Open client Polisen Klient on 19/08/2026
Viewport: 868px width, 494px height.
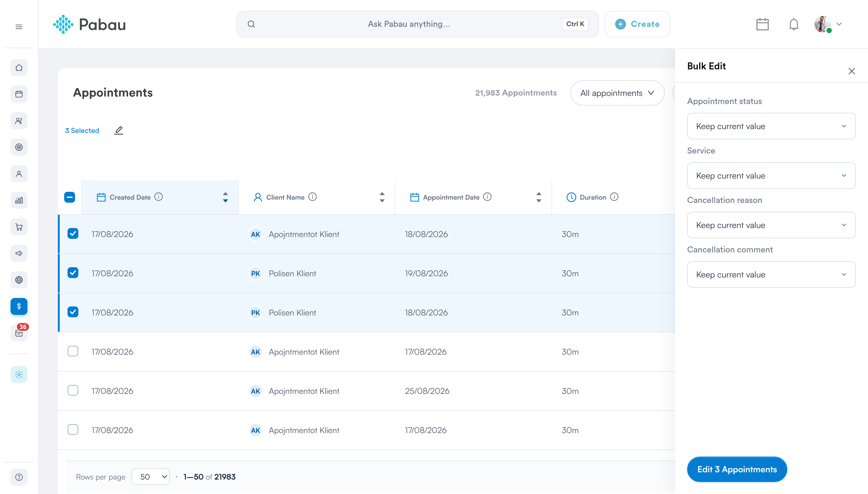click(x=292, y=274)
